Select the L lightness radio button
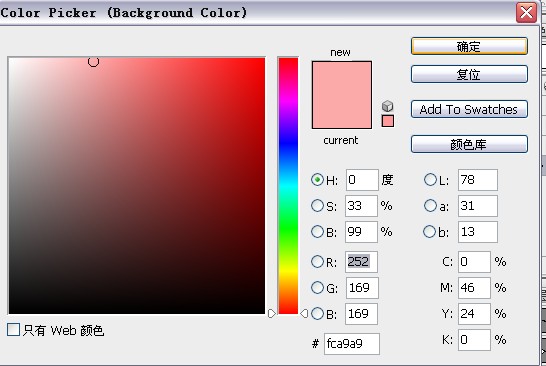546x366 pixels. click(430, 180)
